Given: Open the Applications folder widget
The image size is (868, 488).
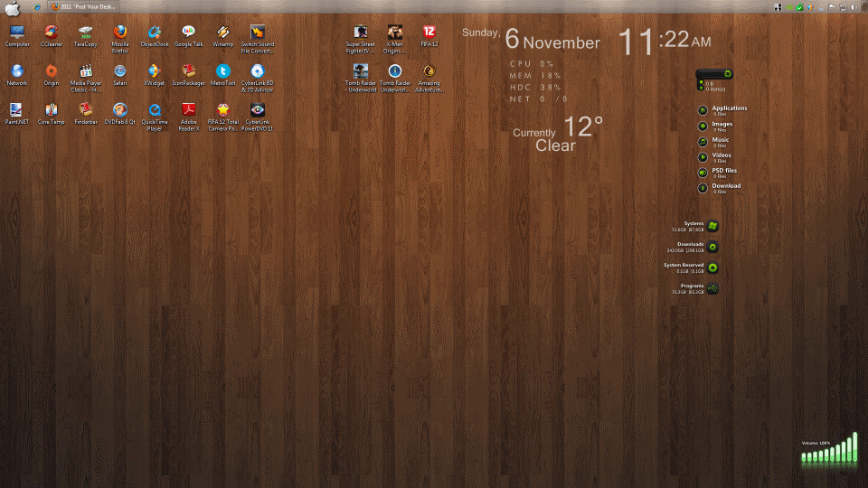Looking at the screenshot, I should coord(703,110).
